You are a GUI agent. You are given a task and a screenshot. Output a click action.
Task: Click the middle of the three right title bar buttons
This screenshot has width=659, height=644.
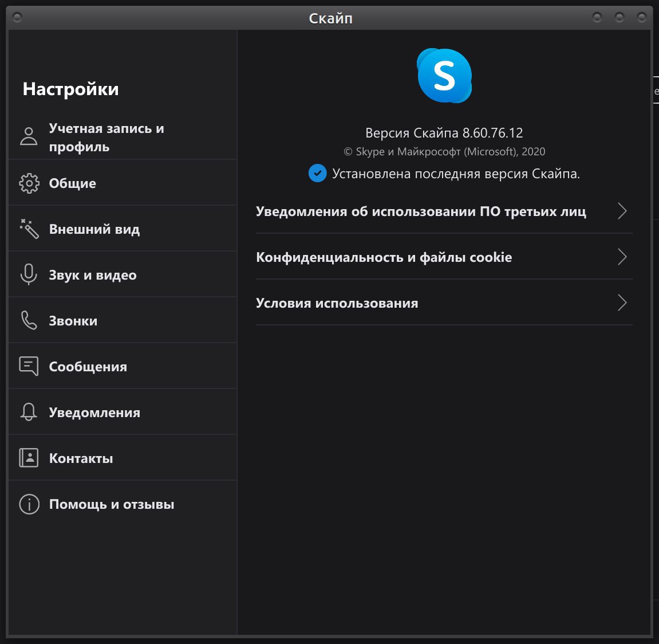(x=619, y=17)
